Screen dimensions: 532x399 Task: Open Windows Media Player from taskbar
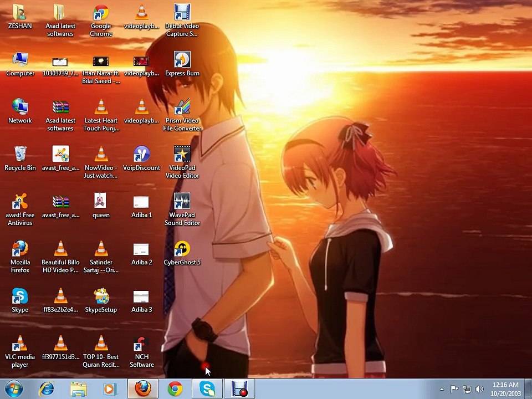(x=110, y=389)
